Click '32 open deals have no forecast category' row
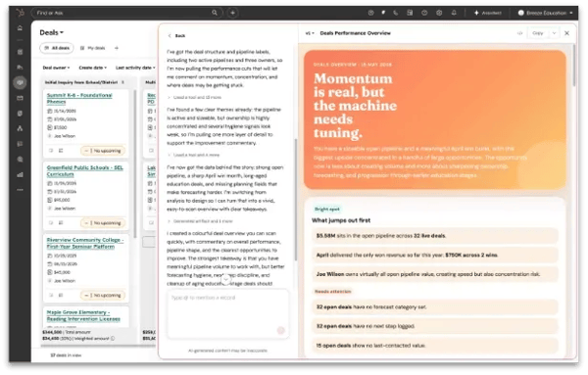Viewport: 588px width, 375px height. point(434,307)
